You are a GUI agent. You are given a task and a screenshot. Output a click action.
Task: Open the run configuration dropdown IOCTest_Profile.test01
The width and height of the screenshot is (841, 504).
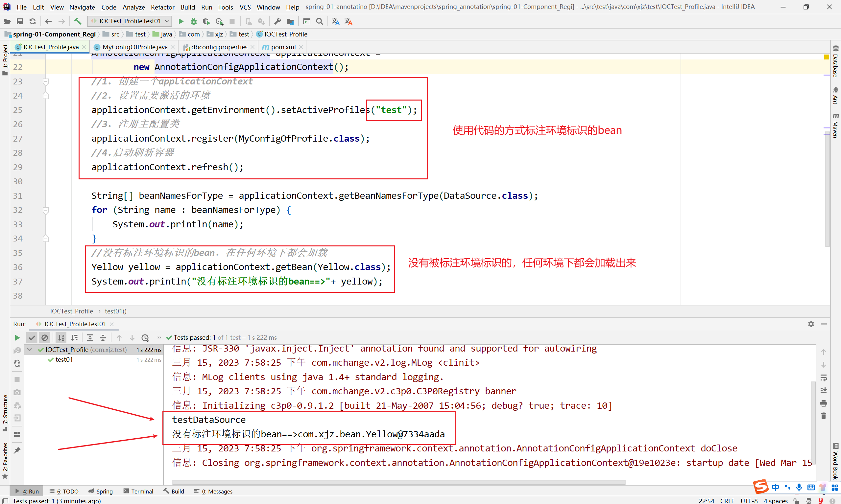point(130,21)
